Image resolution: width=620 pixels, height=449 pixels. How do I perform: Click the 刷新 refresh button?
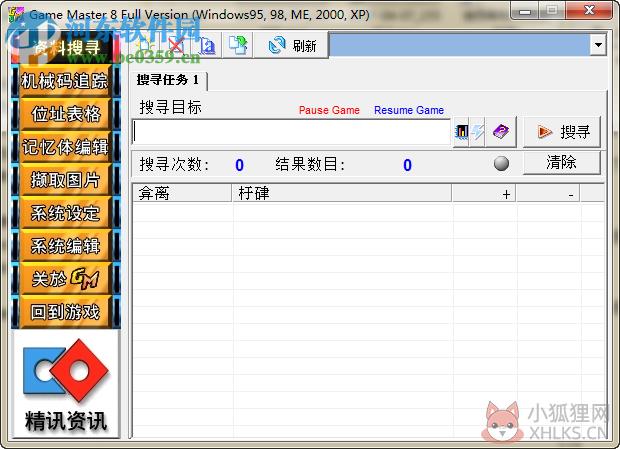tap(292, 45)
